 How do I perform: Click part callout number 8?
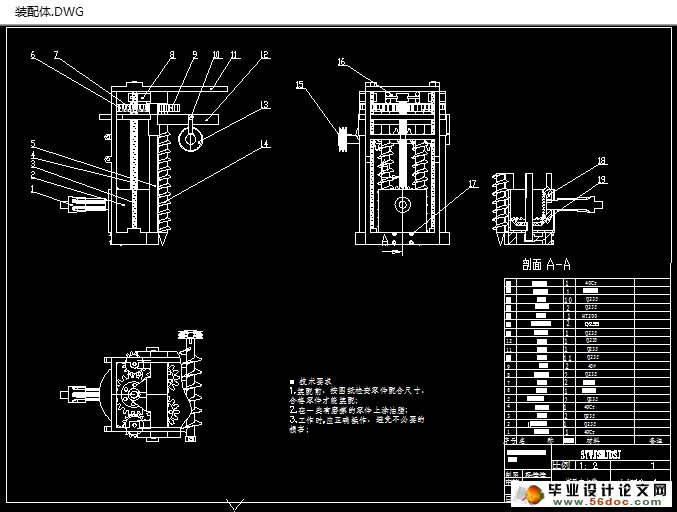tap(172, 55)
